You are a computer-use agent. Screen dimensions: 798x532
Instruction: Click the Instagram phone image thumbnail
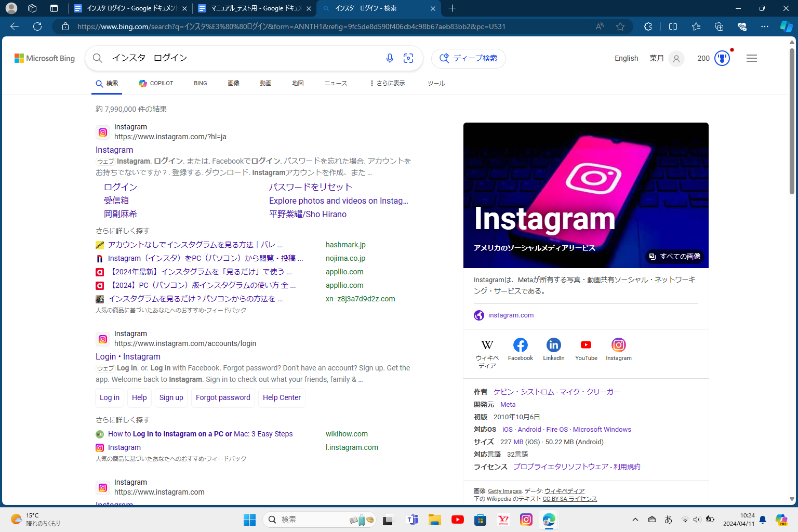coord(586,195)
